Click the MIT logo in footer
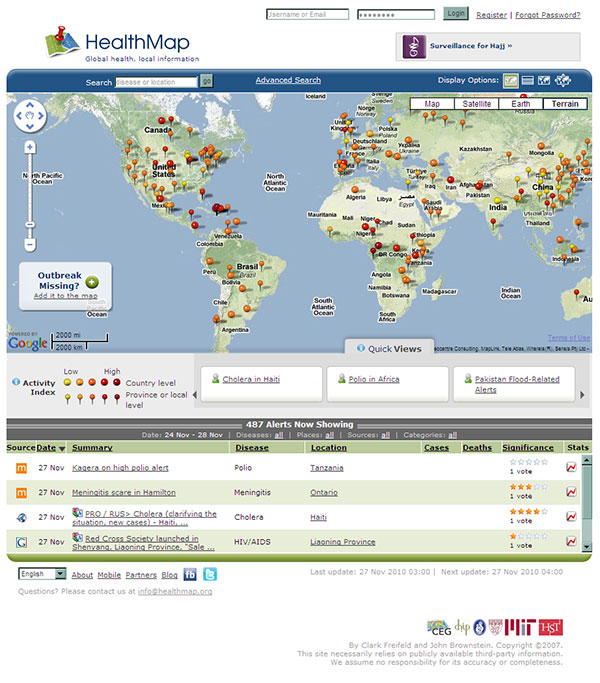This screenshot has height=683, width=600. (x=520, y=628)
